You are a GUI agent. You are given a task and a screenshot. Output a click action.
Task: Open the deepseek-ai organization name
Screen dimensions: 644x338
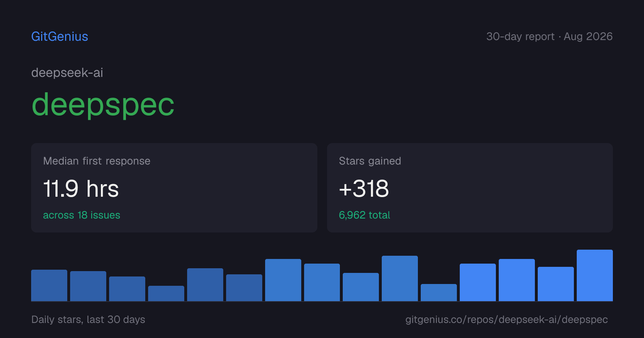click(67, 73)
